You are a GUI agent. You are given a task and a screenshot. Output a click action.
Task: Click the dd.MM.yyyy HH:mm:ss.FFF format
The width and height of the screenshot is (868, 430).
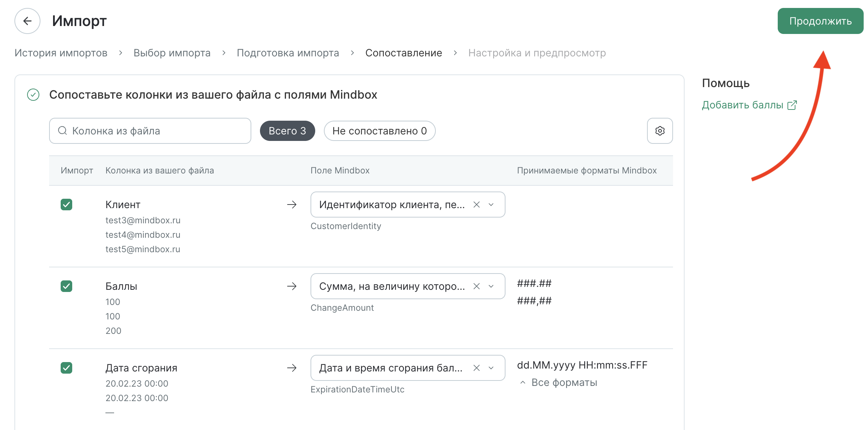582,365
